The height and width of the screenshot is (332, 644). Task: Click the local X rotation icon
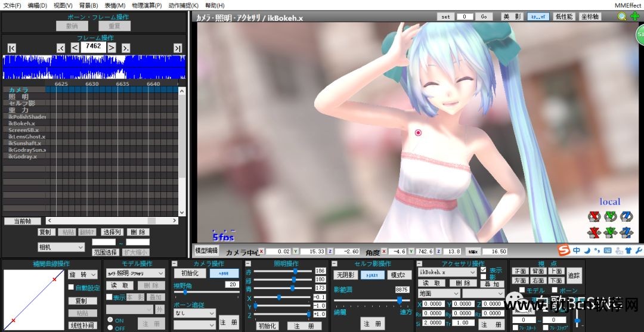pos(593,216)
